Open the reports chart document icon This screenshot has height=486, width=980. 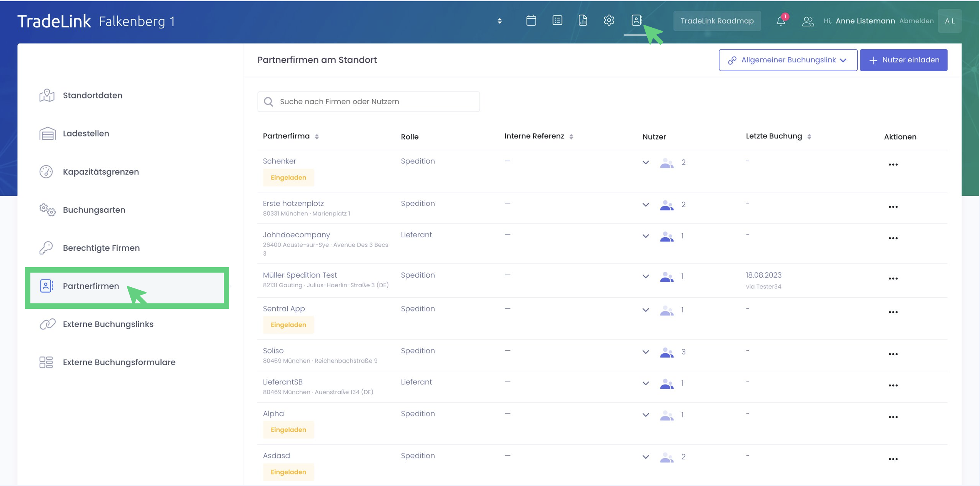[583, 20]
